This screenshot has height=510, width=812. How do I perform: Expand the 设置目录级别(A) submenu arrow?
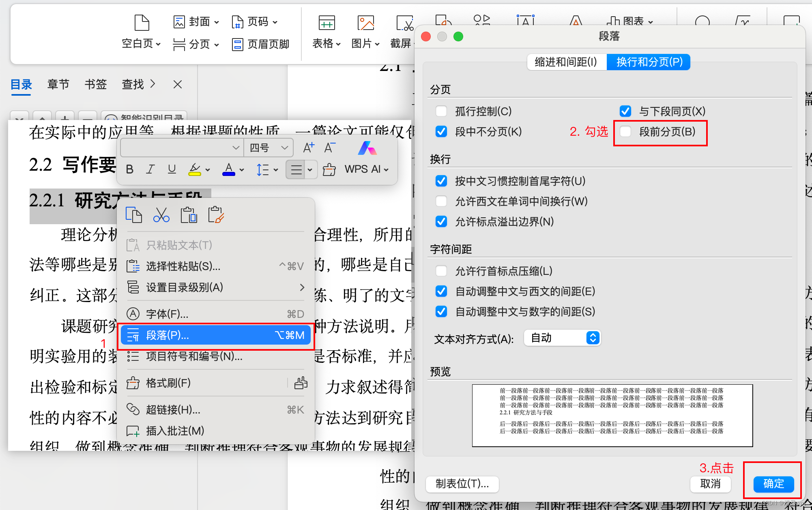tap(302, 287)
